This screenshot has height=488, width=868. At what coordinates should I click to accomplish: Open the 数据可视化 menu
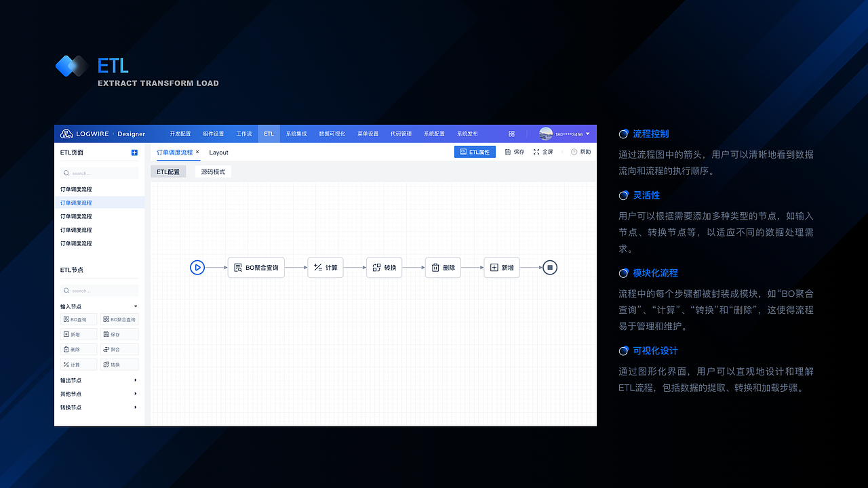coord(332,134)
